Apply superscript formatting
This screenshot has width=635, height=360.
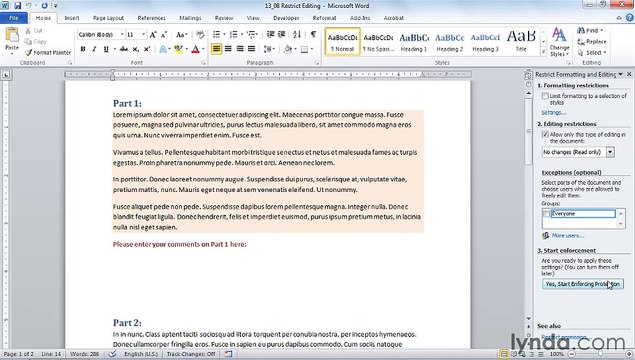147,49
